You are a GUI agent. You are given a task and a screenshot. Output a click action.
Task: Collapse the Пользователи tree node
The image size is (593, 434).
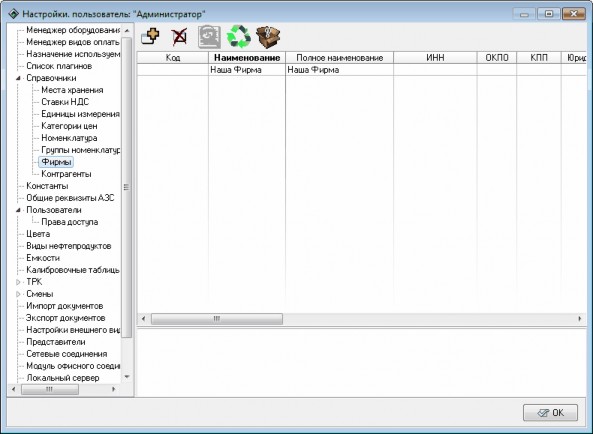coord(18,210)
